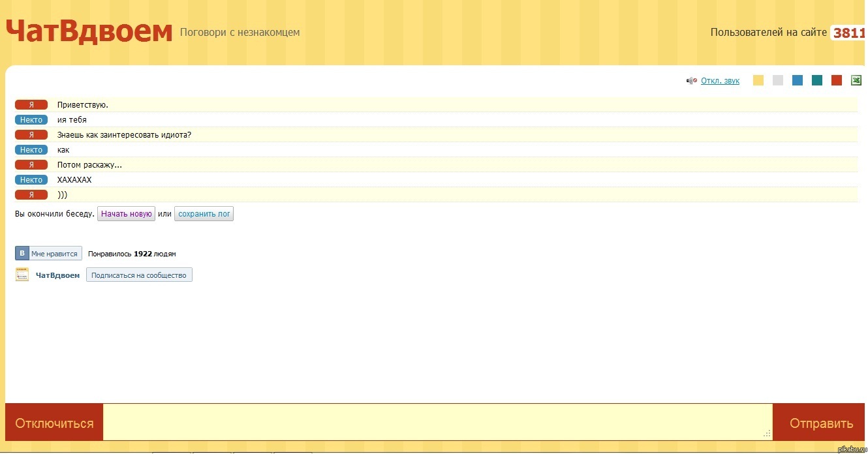Select the teal theme color swatch
868x454 pixels.
pyautogui.click(x=817, y=80)
